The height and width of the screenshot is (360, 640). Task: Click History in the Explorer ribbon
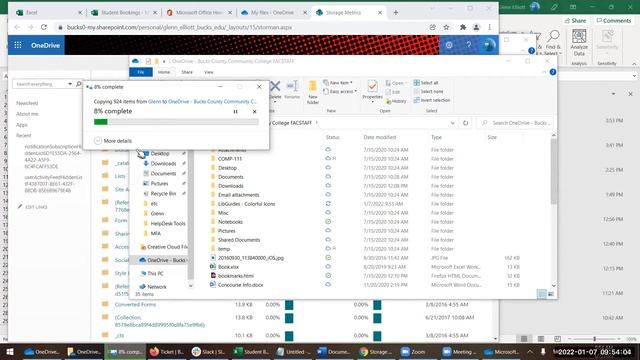(x=396, y=101)
